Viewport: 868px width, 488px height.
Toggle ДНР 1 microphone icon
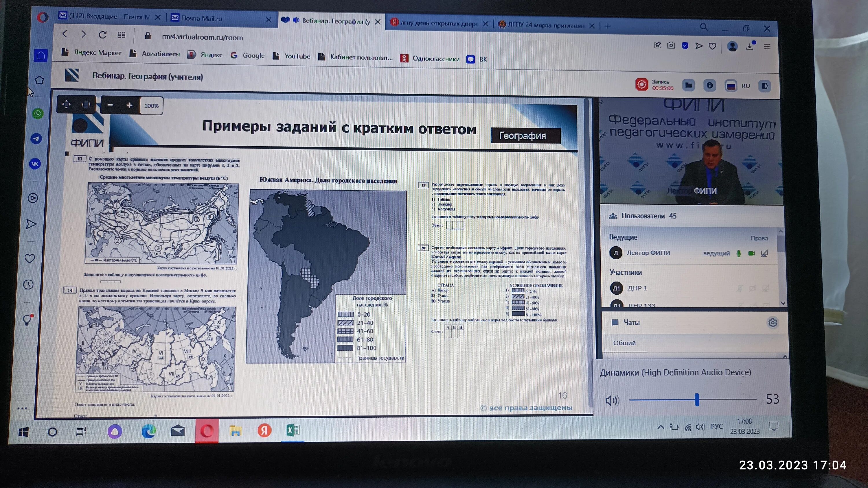(740, 288)
